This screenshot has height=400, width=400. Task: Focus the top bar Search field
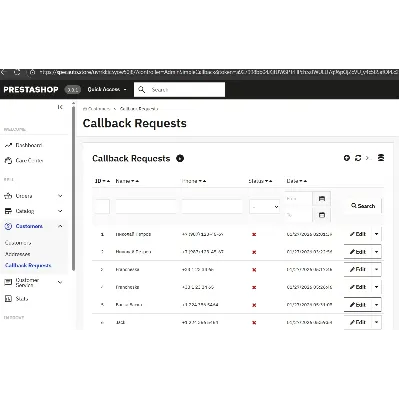click(179, 89)
